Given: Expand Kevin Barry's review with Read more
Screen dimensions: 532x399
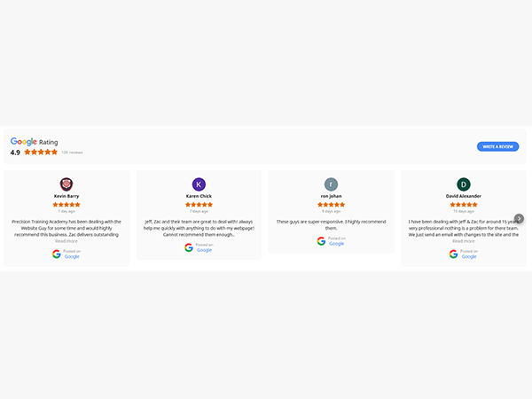Looking at the screenshot, I should point(66,241).
